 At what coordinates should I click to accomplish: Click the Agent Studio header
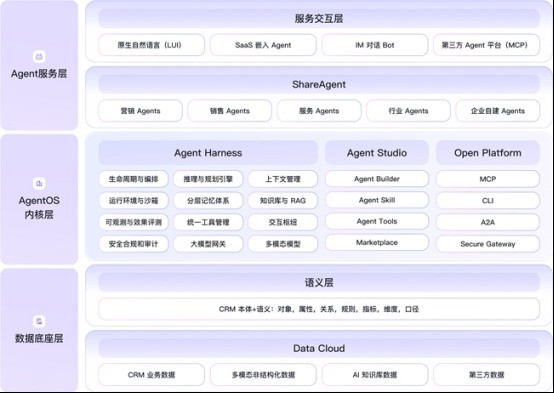coord(377,153)
